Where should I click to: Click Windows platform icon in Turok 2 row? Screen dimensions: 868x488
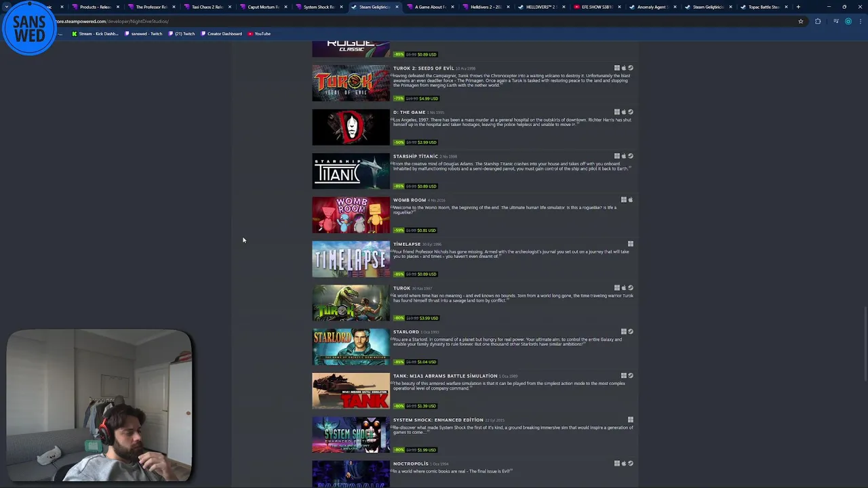(617, 68)
